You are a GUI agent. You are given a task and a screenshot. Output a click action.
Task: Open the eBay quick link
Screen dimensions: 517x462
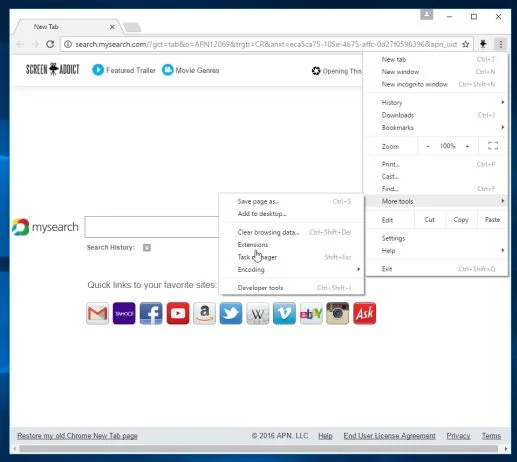point(311,313)
